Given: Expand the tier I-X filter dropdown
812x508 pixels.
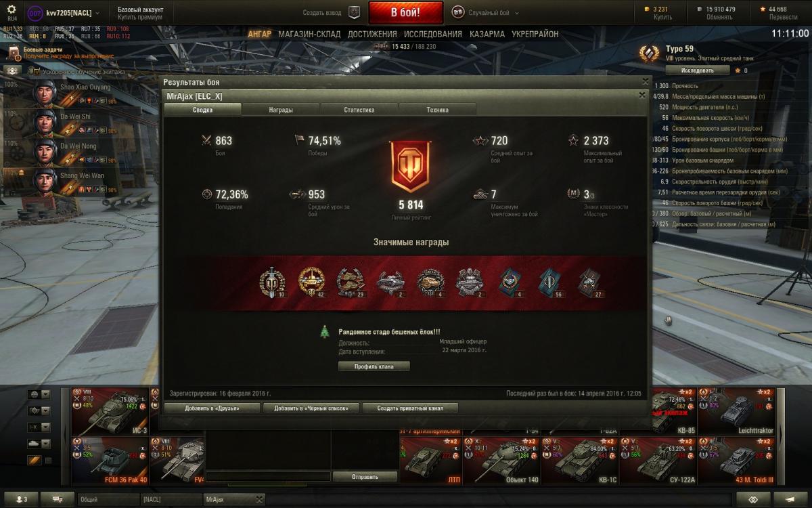Looking at the screenshot, I should point(40,427).
